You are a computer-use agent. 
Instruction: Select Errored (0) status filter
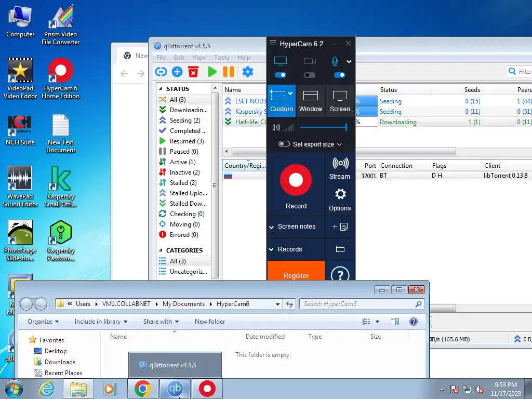pyautogui.click(x=183, y=235)
